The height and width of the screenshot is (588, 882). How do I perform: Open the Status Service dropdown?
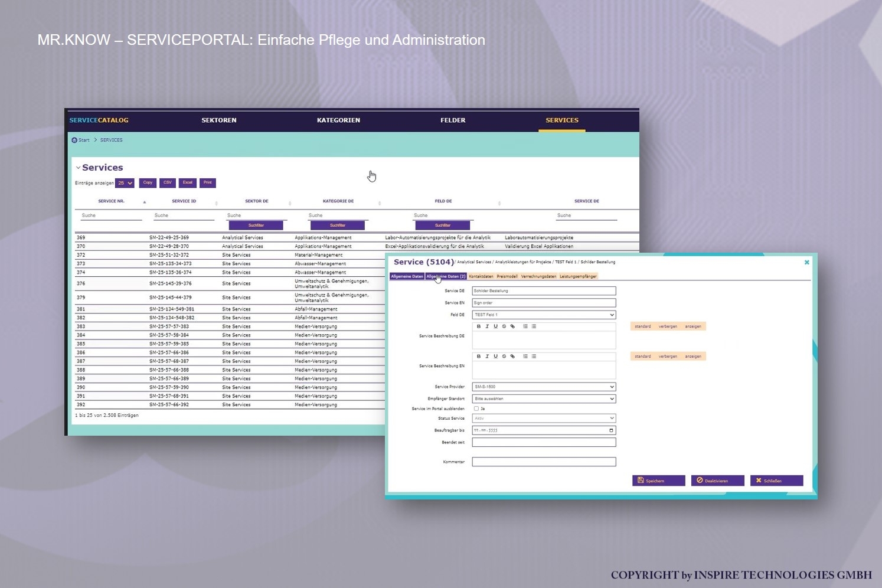coord(544,418)
